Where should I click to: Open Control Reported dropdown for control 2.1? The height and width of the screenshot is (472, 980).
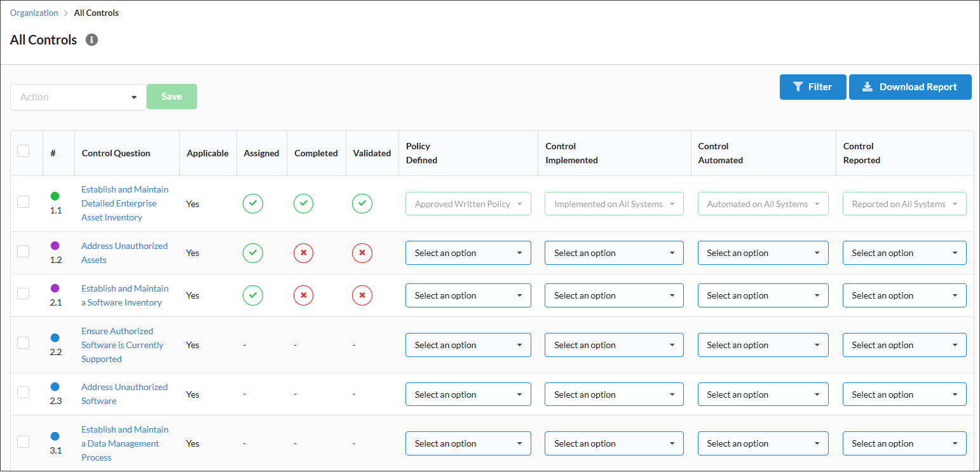point(904,295)
